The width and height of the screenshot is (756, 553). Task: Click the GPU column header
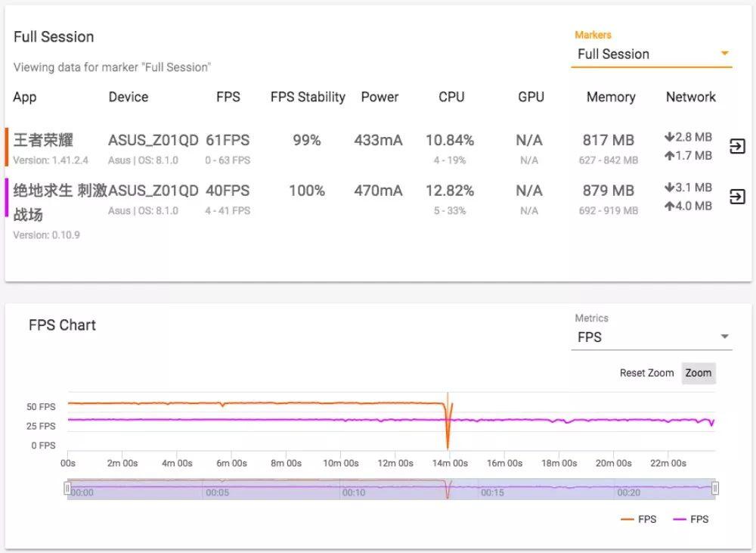[x=531, y=97]
